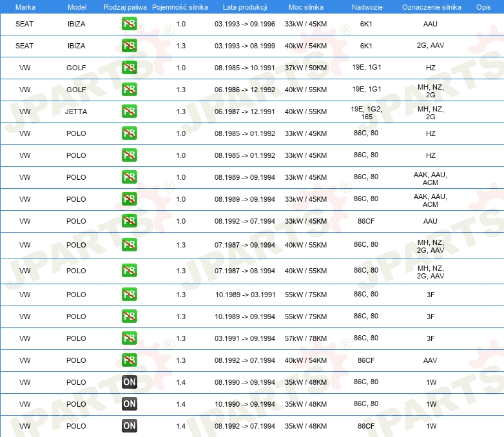Click the Rodzaj paliwa column header
The height and width of the screenshot is (437, 504).
pos(125,6)
